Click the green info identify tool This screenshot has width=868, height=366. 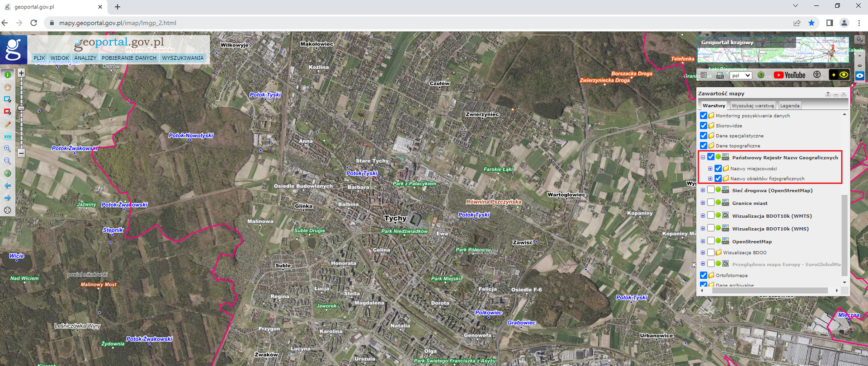pyautogui.click(x=8, y=75)
